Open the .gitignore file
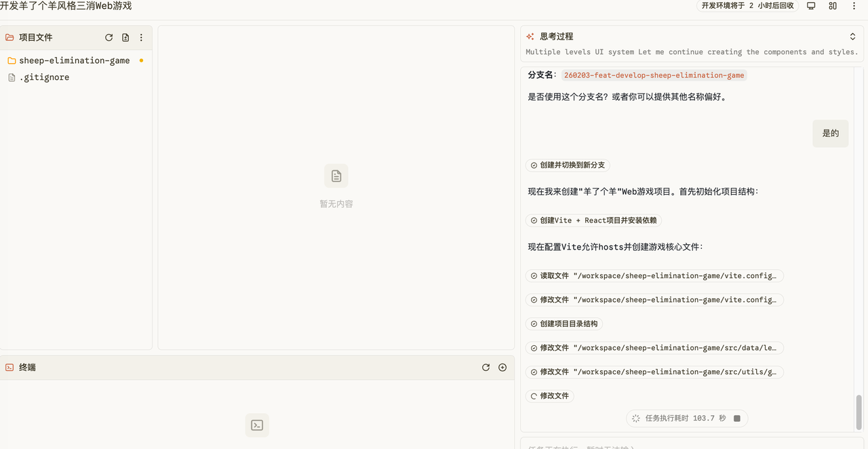The width and height of the screenshot is (868, 449). click(44, 77)
